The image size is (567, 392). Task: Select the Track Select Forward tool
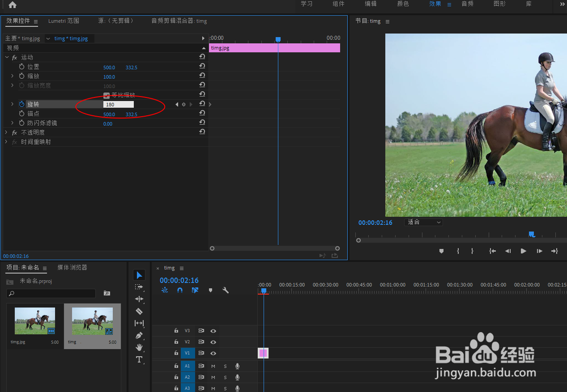click(x=139, y=287)
